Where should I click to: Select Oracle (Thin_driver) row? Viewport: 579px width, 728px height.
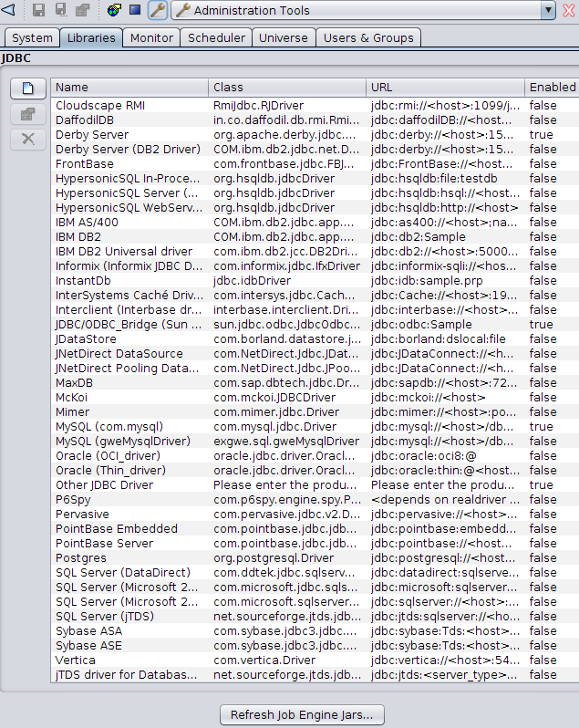coord(315,471)
